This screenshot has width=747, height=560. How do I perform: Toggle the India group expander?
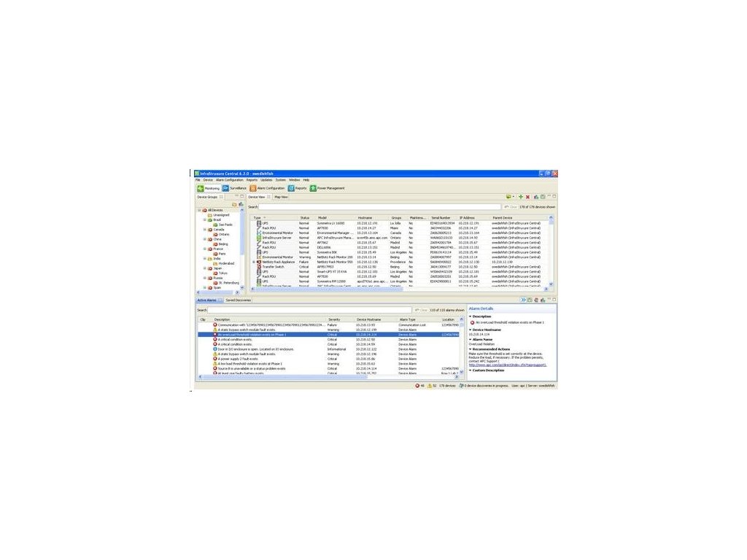pyautogui.click(x=205, y=259)
